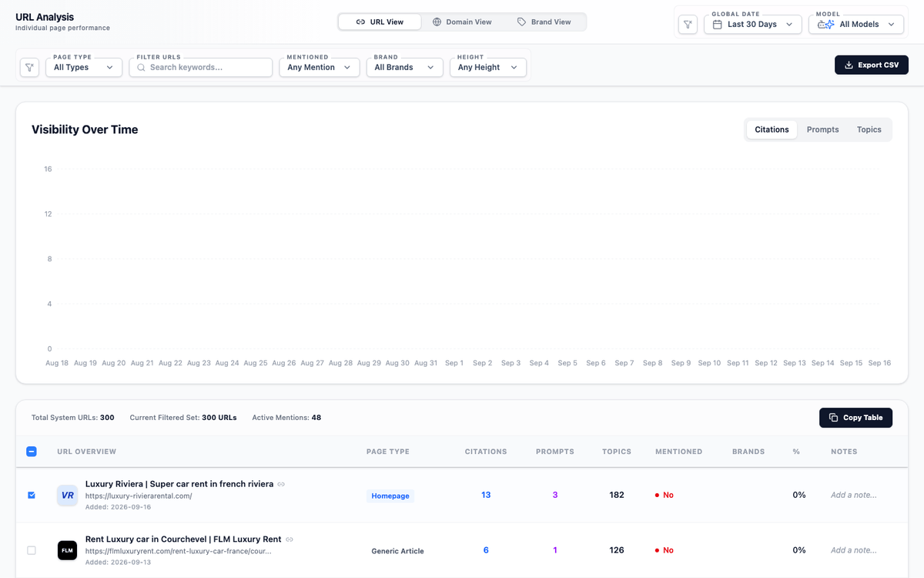Click the filter funnel icon beside Page Type
Screen dimensions: 924x578
coord(29,68)
